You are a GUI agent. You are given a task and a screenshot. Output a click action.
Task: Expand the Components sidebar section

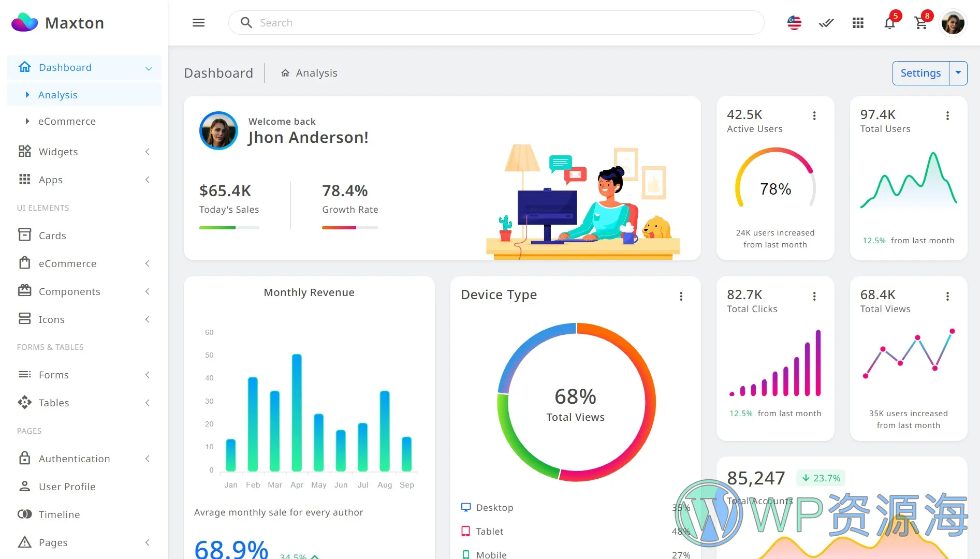tap(84, 291)
